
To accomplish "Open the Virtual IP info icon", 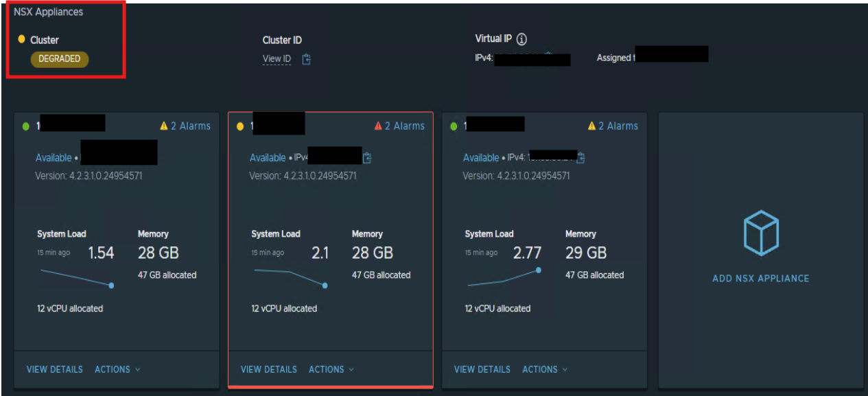I will (521, 39).
